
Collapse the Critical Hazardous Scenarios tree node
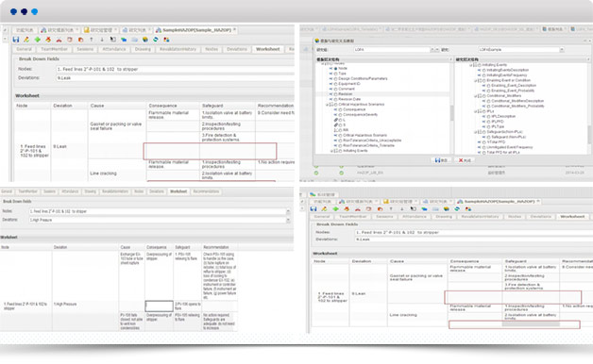[327, 105]
